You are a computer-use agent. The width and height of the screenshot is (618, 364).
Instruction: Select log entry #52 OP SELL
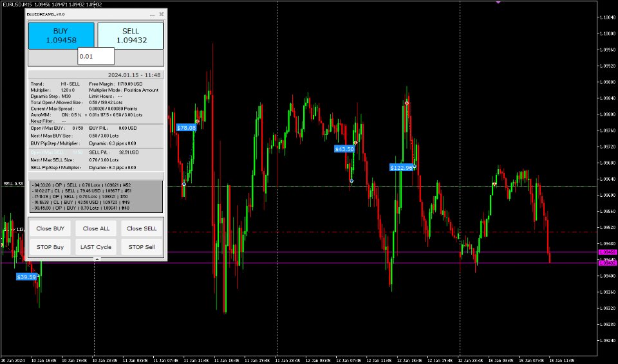coord(82,185)
